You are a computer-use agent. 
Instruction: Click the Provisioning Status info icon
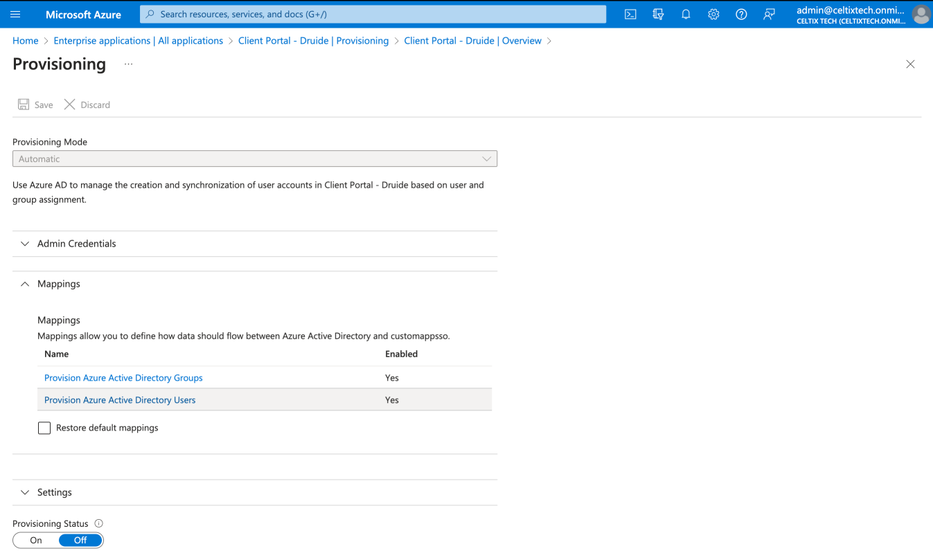(x=98, y=523)
